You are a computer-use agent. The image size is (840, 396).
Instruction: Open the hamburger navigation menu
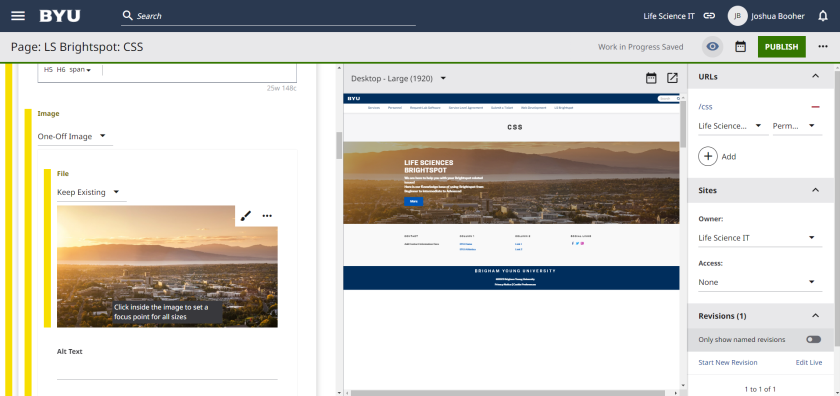(x=18, y=16)
